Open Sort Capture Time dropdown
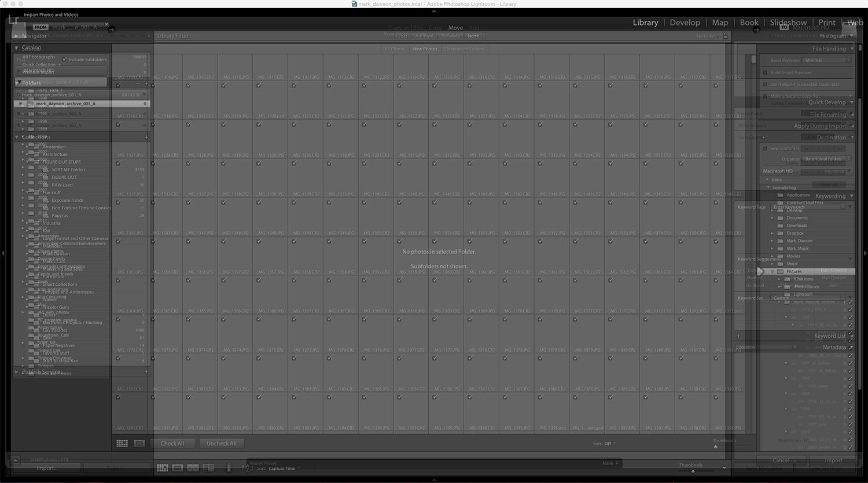This screenshot has width=868, height=483. click(x=284, y=469)
